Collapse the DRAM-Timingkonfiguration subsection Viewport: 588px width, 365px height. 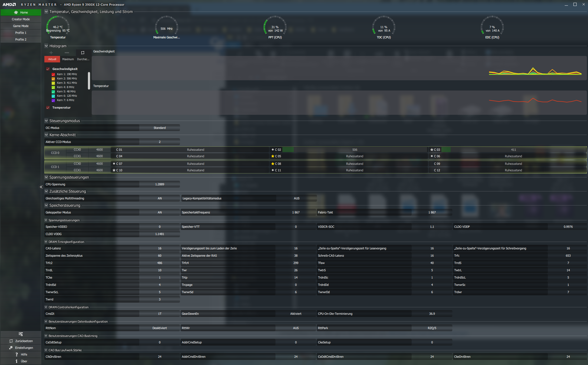click(x=46, y=242)
